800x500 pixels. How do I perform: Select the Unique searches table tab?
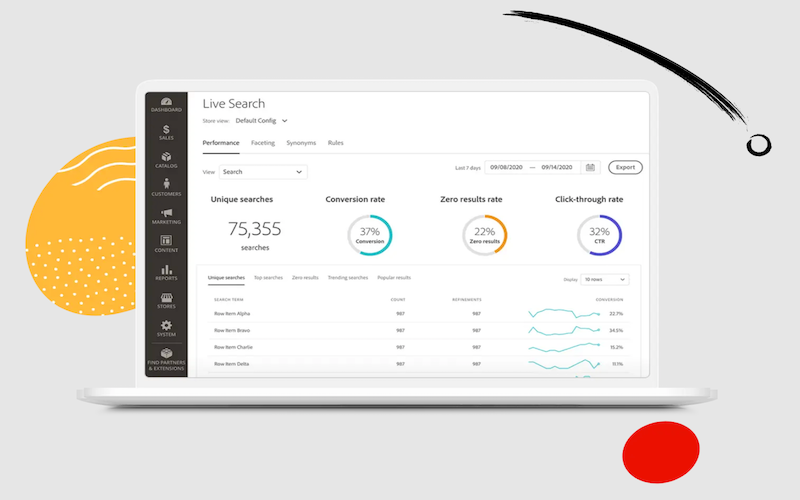tap(226, 278)
